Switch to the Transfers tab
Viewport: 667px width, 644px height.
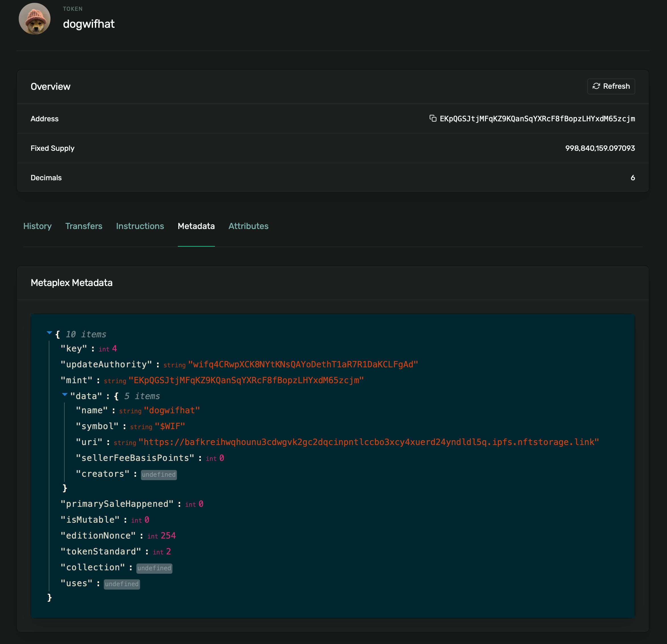84,226
